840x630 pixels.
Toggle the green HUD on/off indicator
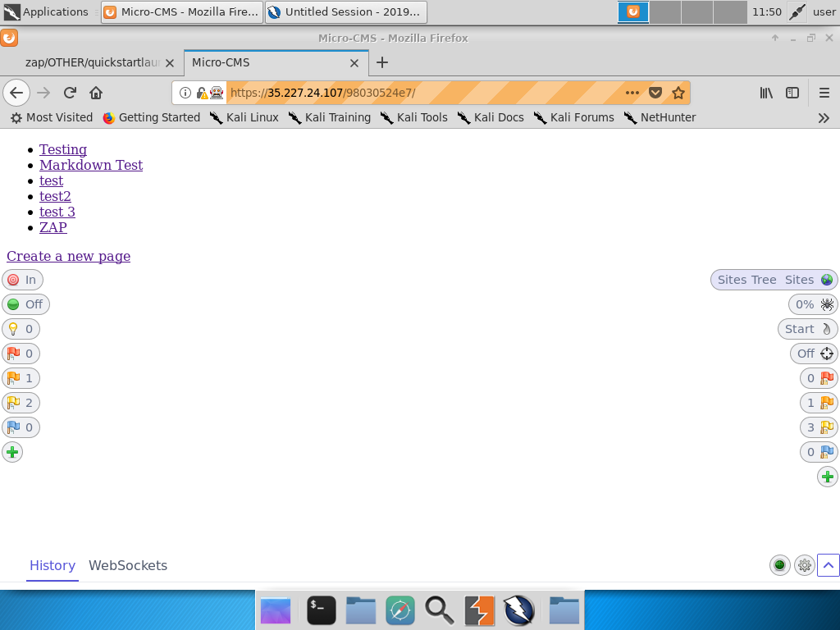click(780, 565)
